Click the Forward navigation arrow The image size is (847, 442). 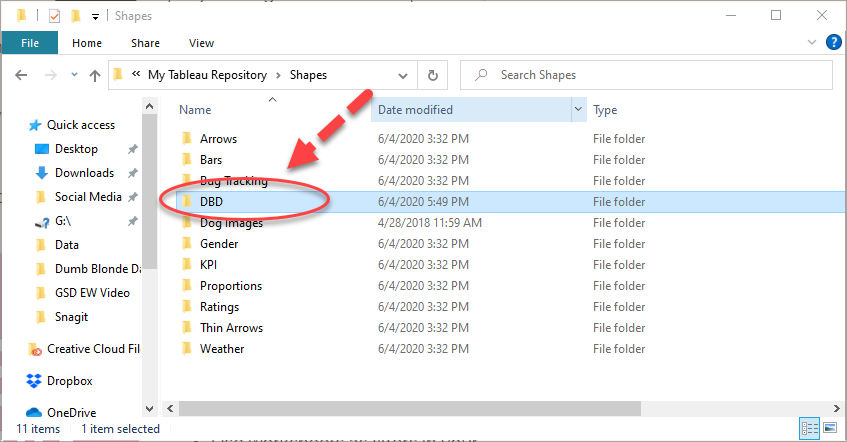click(x=51, y=75)
